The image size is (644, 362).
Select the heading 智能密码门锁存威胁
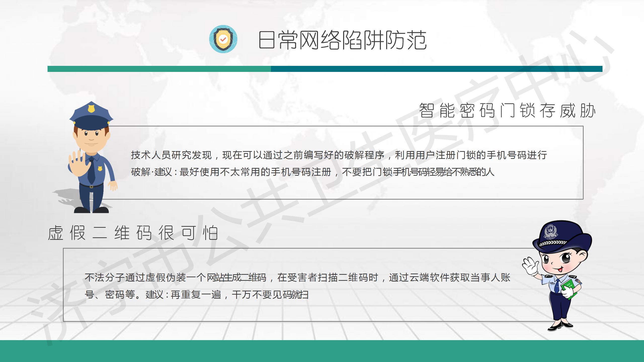507,110
